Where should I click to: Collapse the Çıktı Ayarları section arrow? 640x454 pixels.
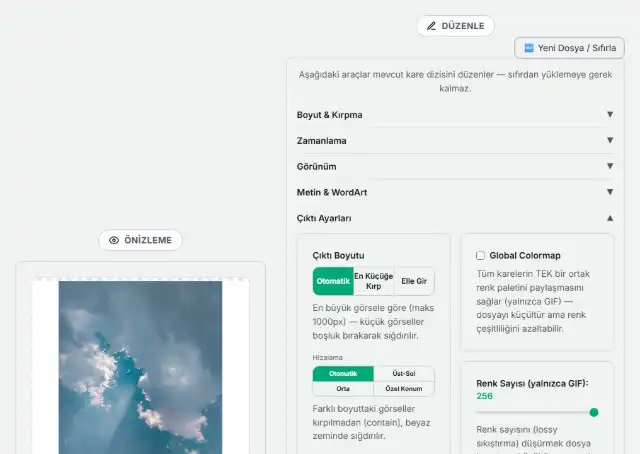(x=610, y=218)
